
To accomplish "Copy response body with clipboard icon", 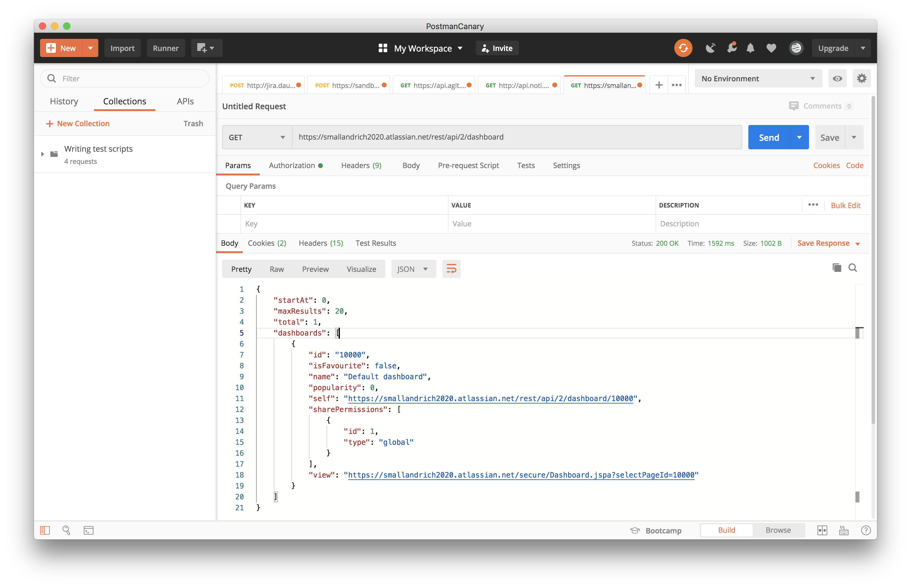I will pyautogui.click(x=837, y=268).
